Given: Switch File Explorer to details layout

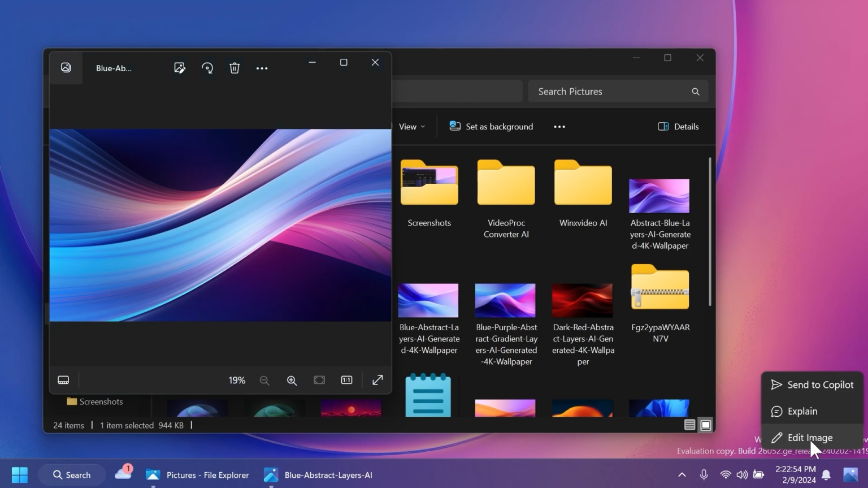Looking at the screenshot, I should [x=689, y=425].
